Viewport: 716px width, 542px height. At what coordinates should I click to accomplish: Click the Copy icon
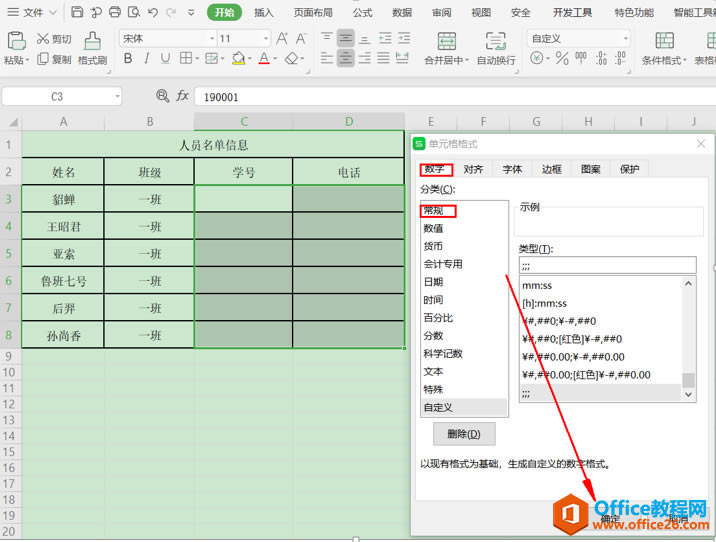point(43,58)
